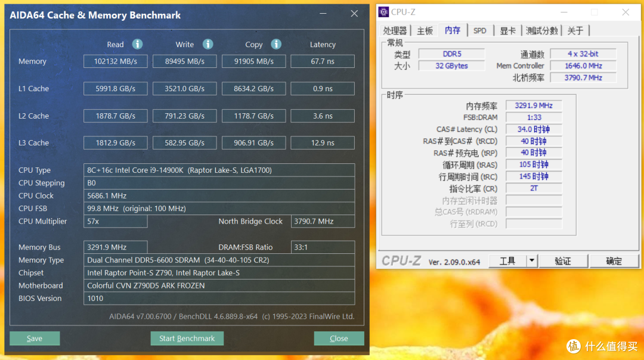Click L1 Cache Write 3521.0 GB/s
The image size is (644, 360).
[184, 89]
